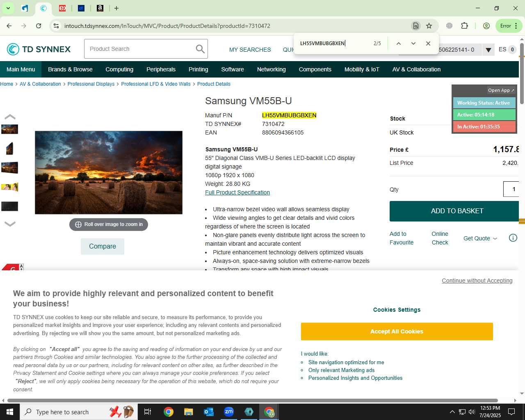Click the Google Lens search icon in address bar
The image size is (525, 420).
[x=415, y=26]
